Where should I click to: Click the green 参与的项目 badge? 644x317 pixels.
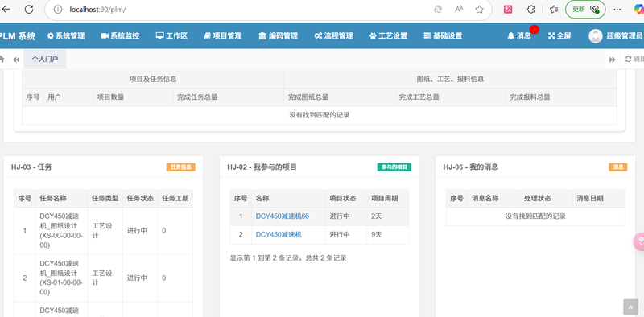394,167
